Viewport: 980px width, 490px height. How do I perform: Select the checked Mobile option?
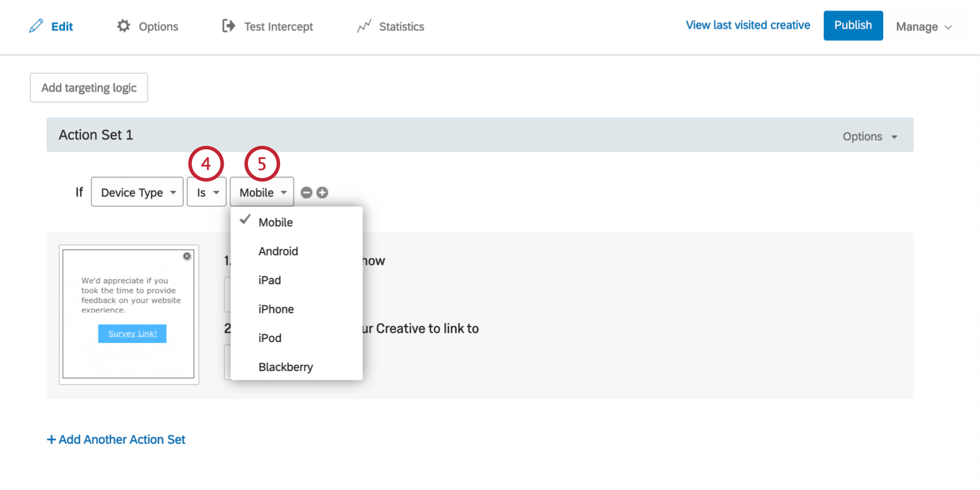[275, 223]
